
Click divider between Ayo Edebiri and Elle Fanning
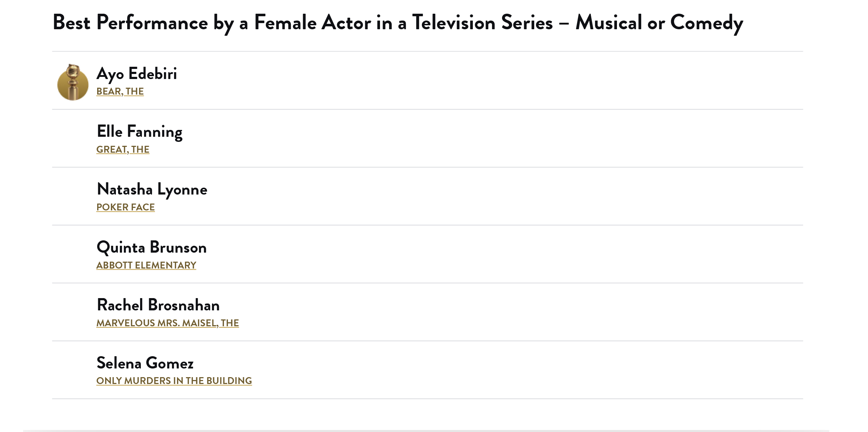427,109
